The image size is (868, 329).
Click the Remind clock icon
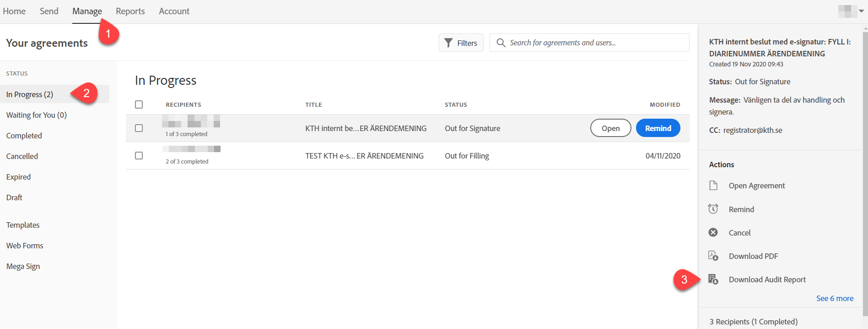(713, 209)
